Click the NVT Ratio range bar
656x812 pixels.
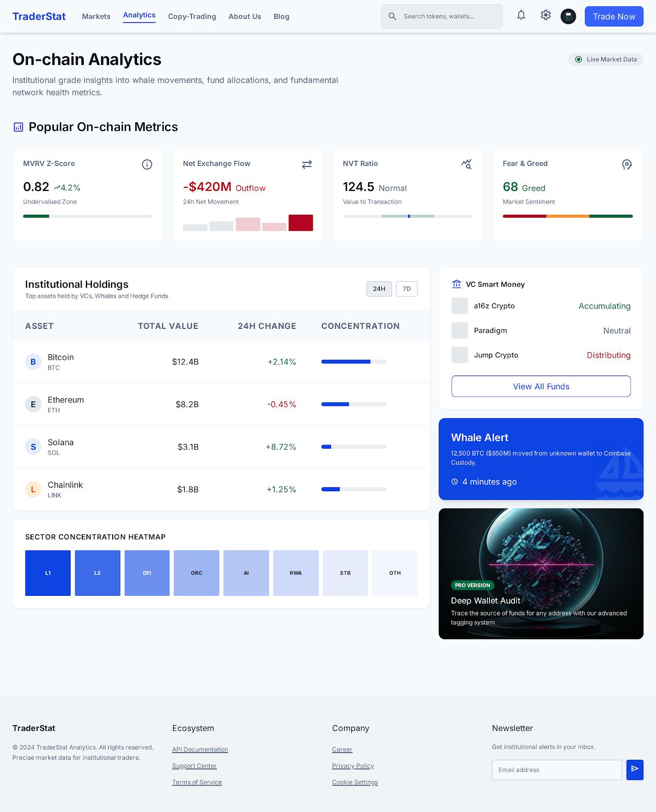click(408, 216)
